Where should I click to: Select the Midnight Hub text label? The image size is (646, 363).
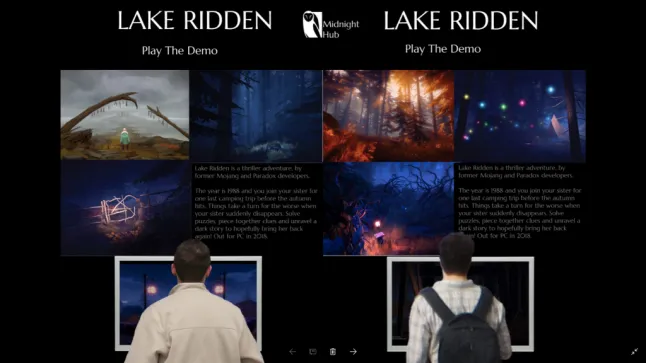click(340, 29)
